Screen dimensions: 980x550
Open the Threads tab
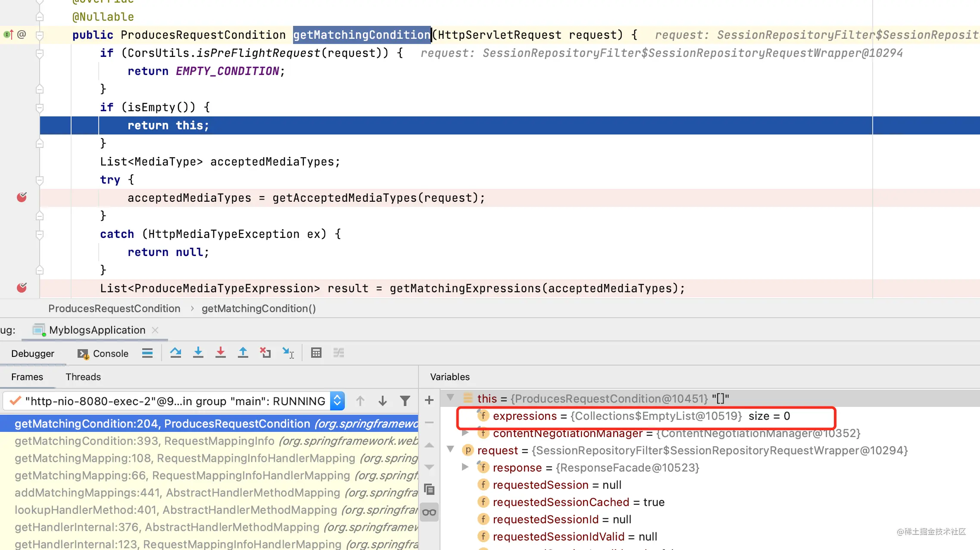point(83,377)
